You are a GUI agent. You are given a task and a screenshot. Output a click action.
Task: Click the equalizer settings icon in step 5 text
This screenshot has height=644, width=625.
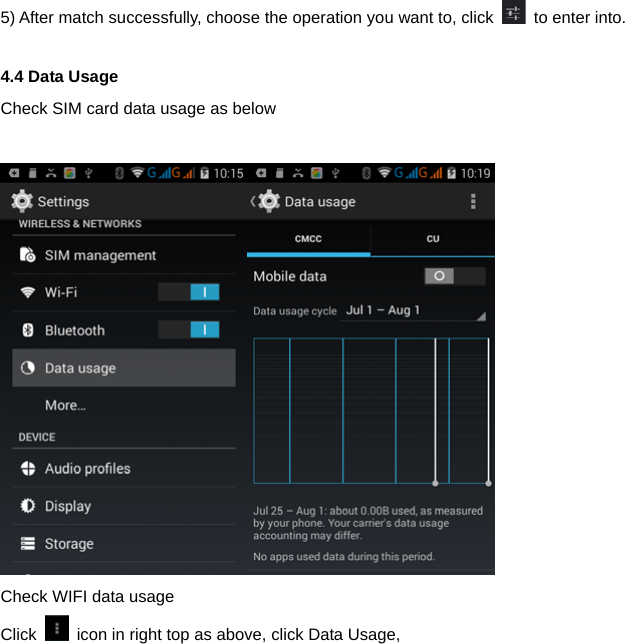pyautogui.click(x=514, y=12)
